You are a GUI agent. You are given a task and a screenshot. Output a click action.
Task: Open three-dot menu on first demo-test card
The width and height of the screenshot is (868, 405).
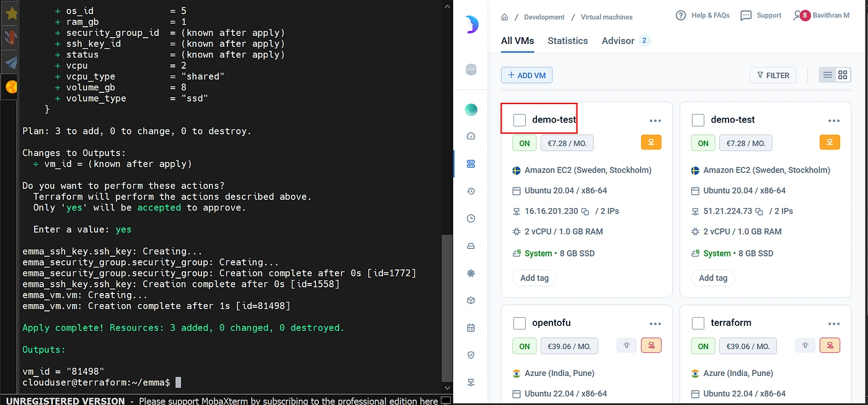[655, 121]
